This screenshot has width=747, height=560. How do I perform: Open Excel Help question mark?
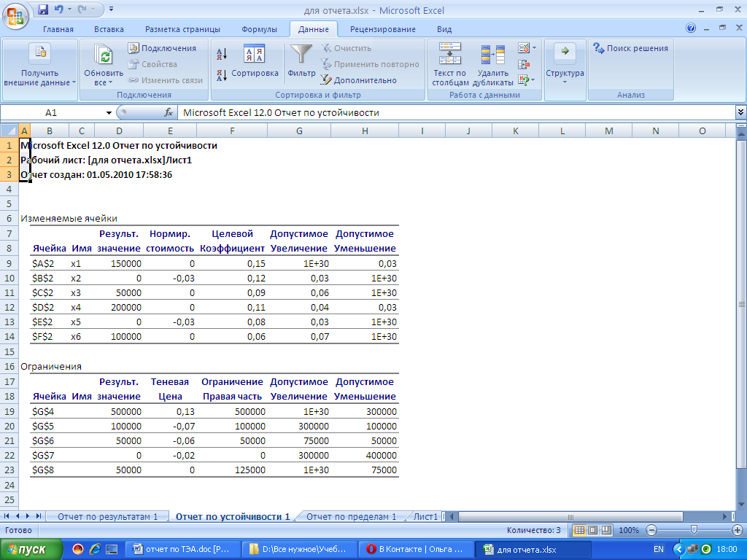pos(691,28)
